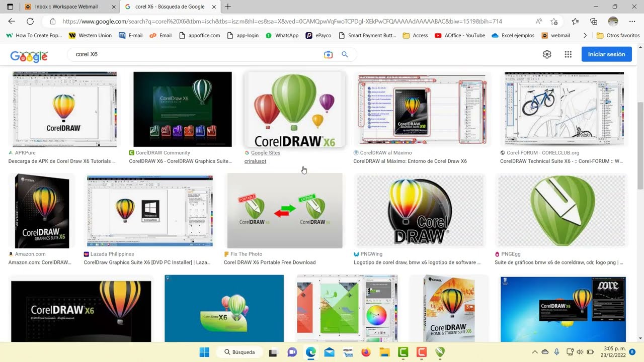The image size is (644, 362).
Task: Open CorelDRAW green balloon taskbar icon
Action: tap(440, 352)
